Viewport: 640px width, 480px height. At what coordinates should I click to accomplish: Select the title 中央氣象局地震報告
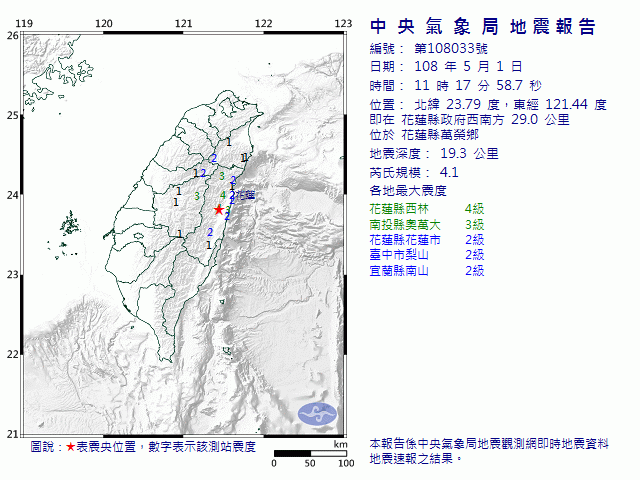[483, 27]
